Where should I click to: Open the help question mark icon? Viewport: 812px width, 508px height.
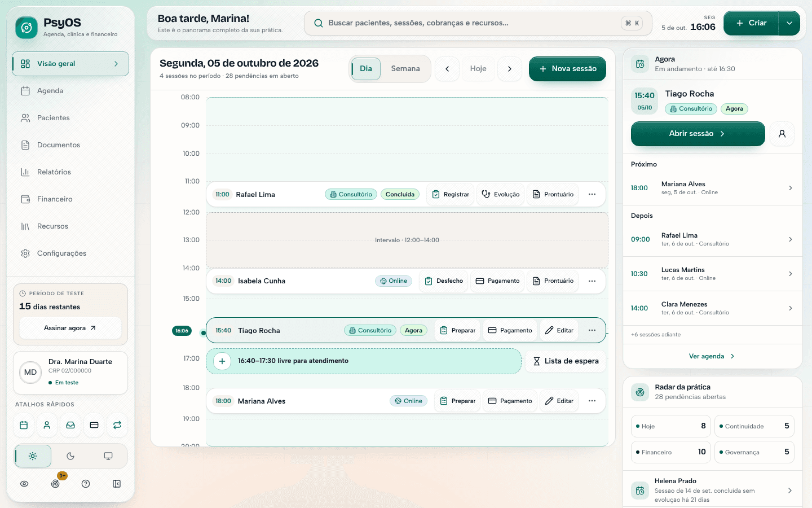coord(86,484)
